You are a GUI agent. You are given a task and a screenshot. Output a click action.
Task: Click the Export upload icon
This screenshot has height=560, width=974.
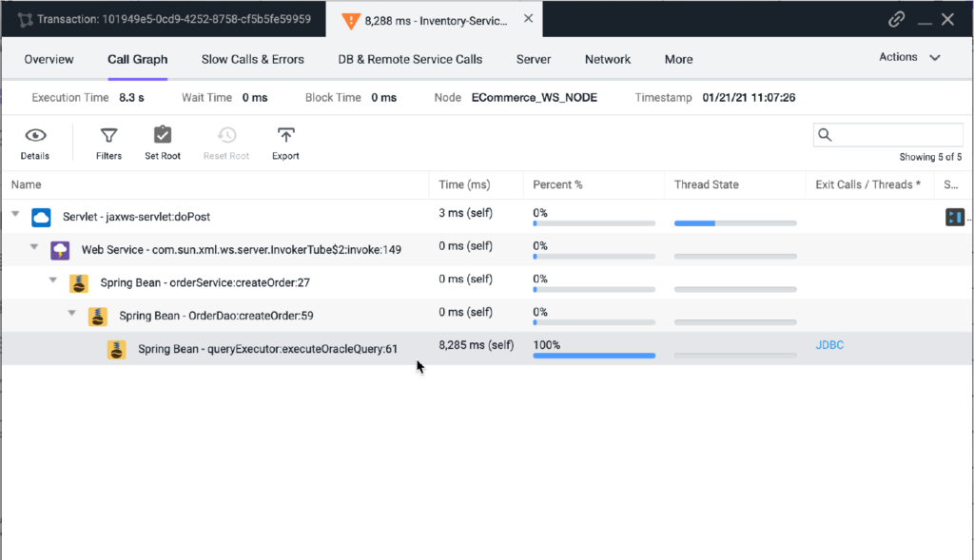pyautogui.click(x=285, y=136)
